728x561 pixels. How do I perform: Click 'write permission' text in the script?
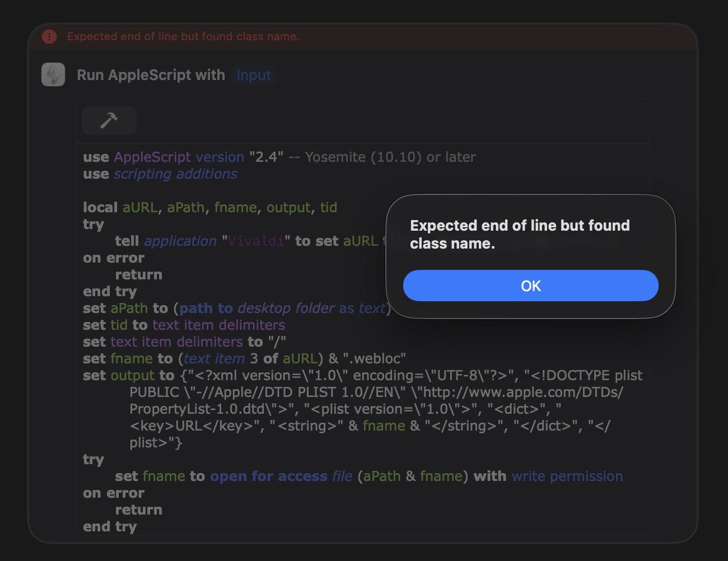tap(567, 476)
